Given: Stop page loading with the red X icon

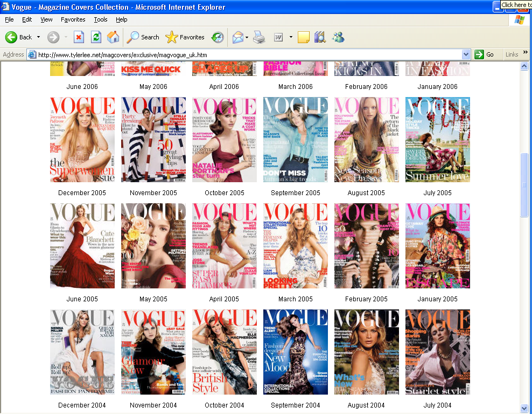Looking at the screenshot, I should tap(79, 37).
